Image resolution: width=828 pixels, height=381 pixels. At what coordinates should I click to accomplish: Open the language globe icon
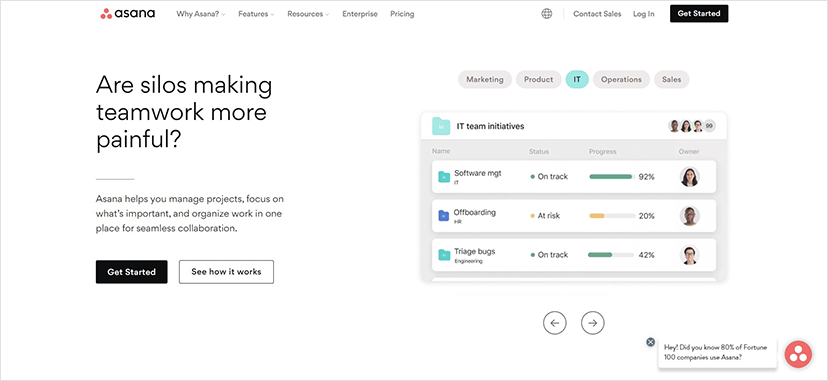pos(547,14)
